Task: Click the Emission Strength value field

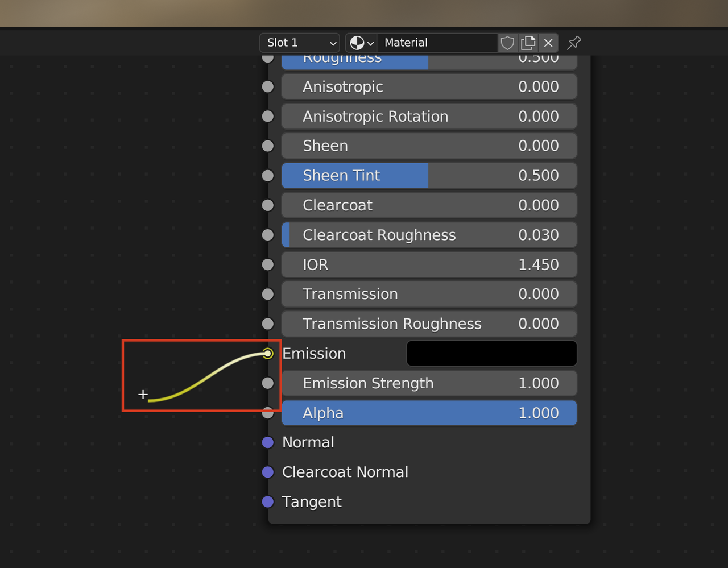Action: [x=429, y=383]
